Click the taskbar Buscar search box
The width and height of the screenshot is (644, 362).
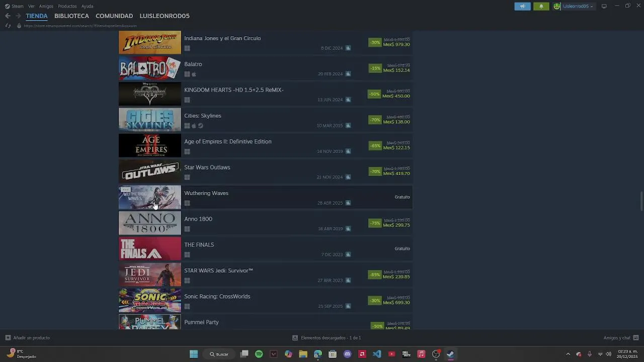coord(219,354)
